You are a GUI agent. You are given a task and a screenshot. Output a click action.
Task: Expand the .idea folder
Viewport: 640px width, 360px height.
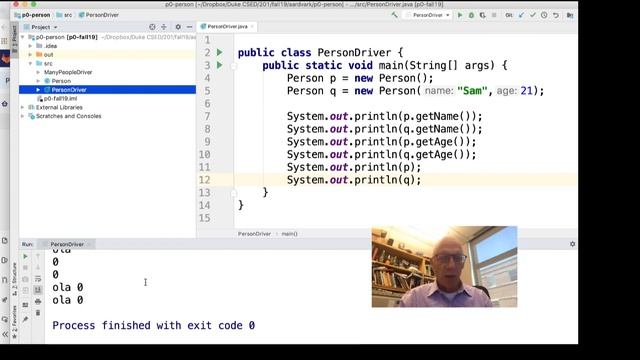[x=30, y=46]
